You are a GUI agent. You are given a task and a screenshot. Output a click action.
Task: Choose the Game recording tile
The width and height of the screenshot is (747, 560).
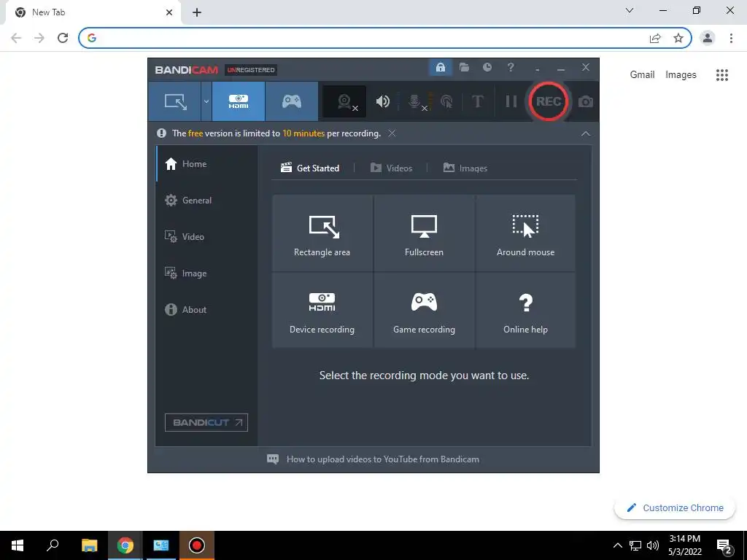pos(424,310)
